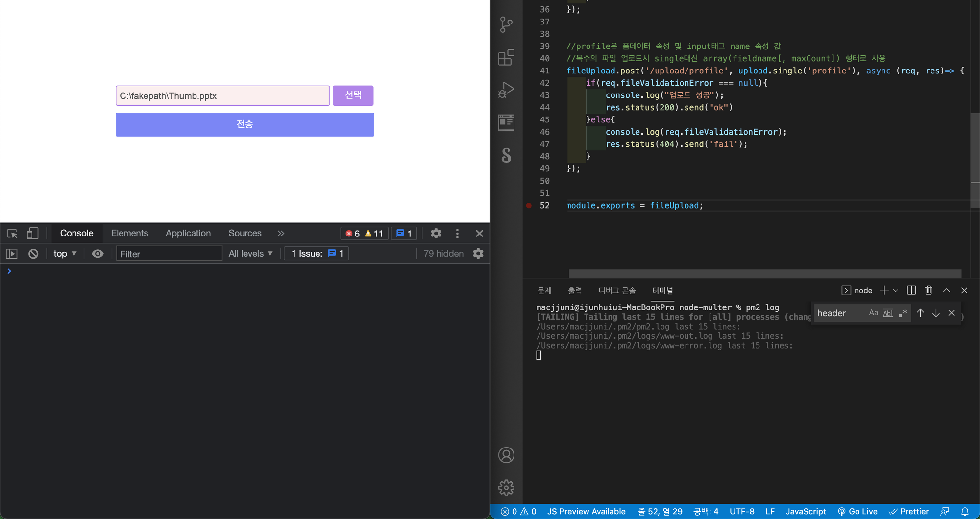Toggle live expression eye icon in console

pyautogui.click(x=98, y=254)
